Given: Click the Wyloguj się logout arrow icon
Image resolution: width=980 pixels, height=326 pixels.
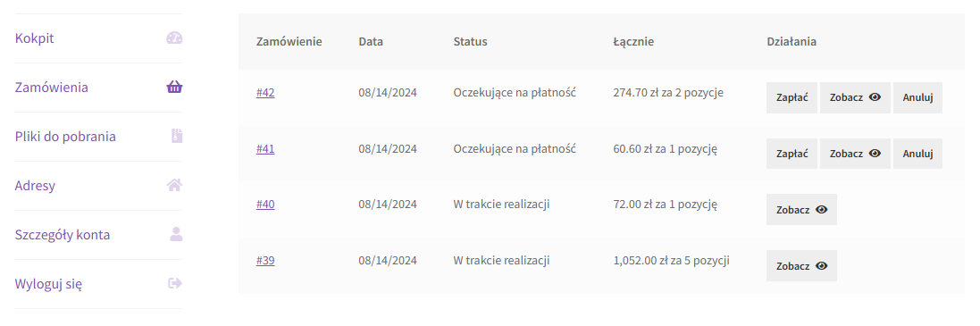Looking at the screenshot, I should 176,283.
